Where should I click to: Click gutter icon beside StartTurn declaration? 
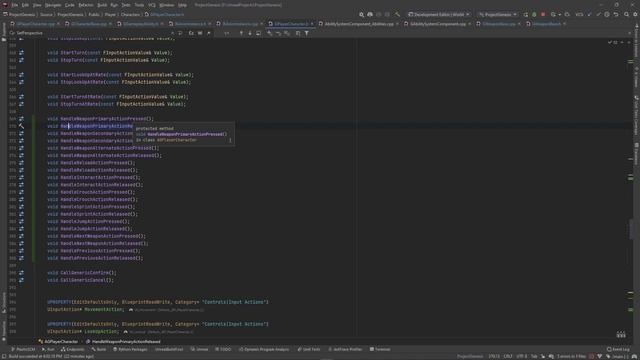tap(21, 53)
